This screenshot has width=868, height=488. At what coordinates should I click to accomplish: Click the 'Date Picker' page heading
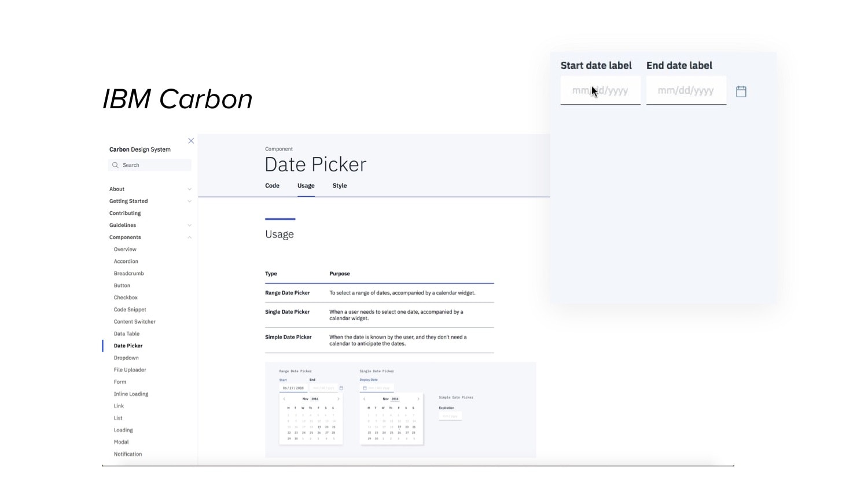tap(315, 164)
